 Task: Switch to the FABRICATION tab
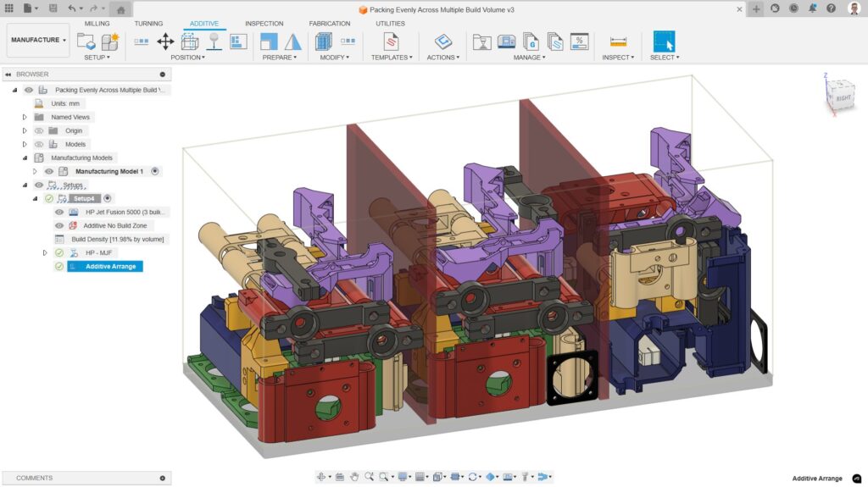pos(330,23)
